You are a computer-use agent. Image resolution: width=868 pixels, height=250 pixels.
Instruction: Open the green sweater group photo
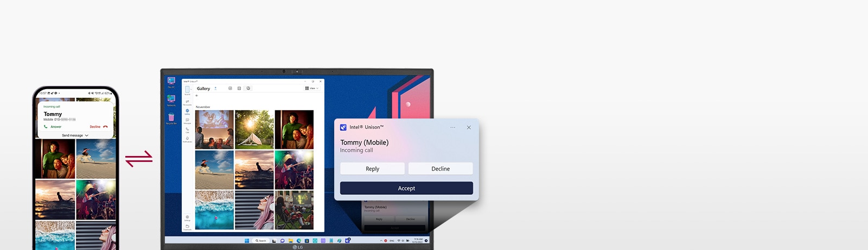coord(294,130)
